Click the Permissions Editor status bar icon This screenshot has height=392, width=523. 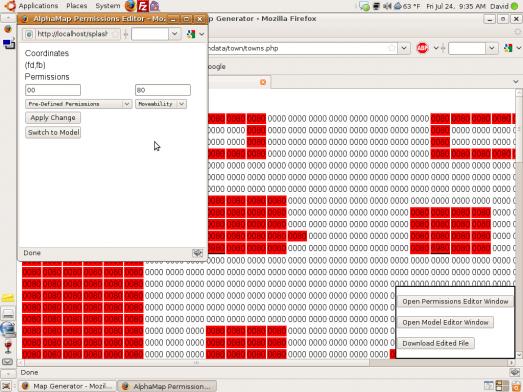[x=197, y=253]
